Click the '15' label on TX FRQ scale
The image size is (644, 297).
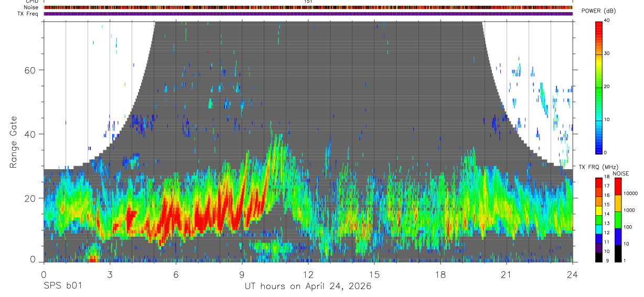click(x=607, y=205)
